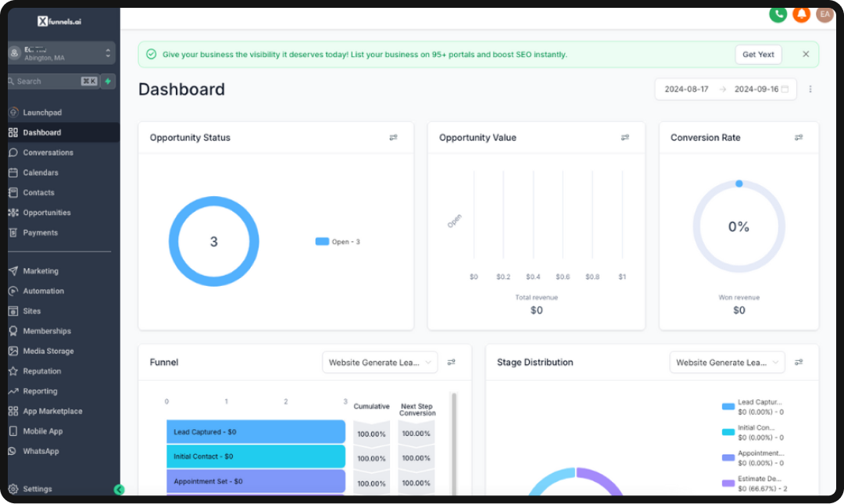Open the orange notifications bell
Viewport: 844px width, 504px height.
[801, 14]
